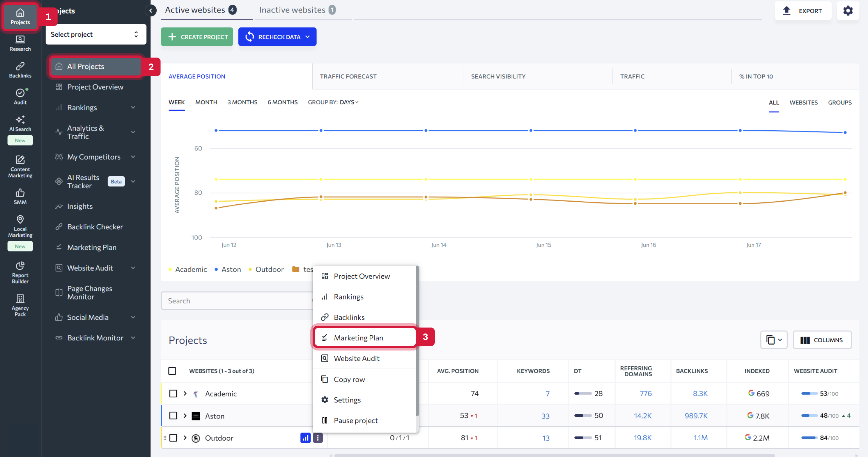Screen dimensions: 868x457
Task: Open AI Search in the sidebar
Action: click(20, 123)
